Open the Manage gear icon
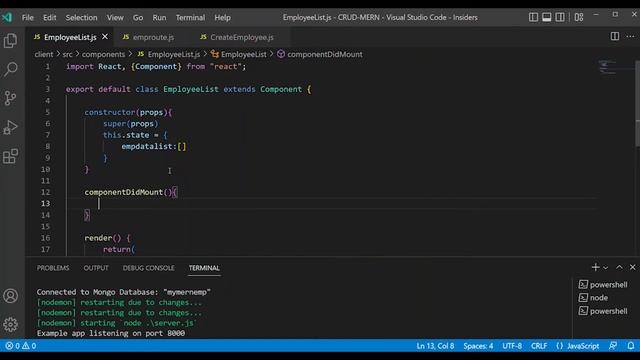The height and width of the screenshot is (360, 640). coord(11,324)
